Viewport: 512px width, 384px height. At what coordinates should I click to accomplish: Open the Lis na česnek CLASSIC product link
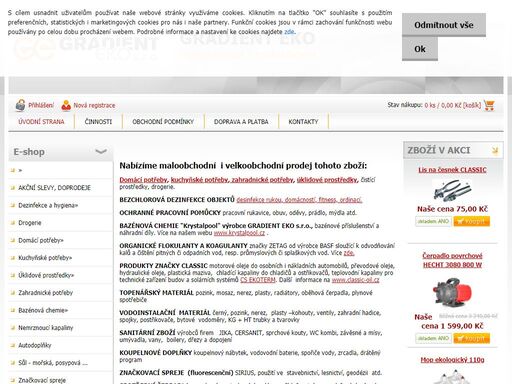[452, 170]
